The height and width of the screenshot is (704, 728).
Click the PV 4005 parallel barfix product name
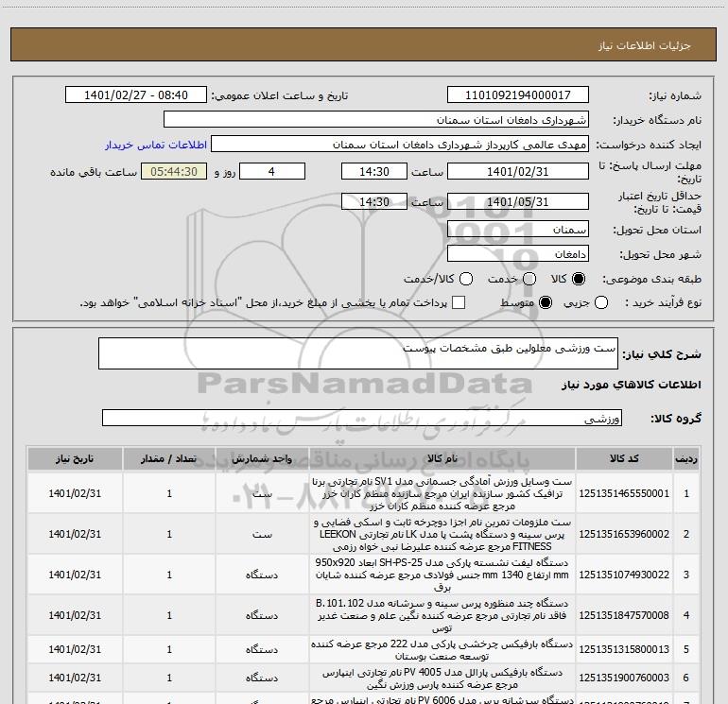point(442,678)
